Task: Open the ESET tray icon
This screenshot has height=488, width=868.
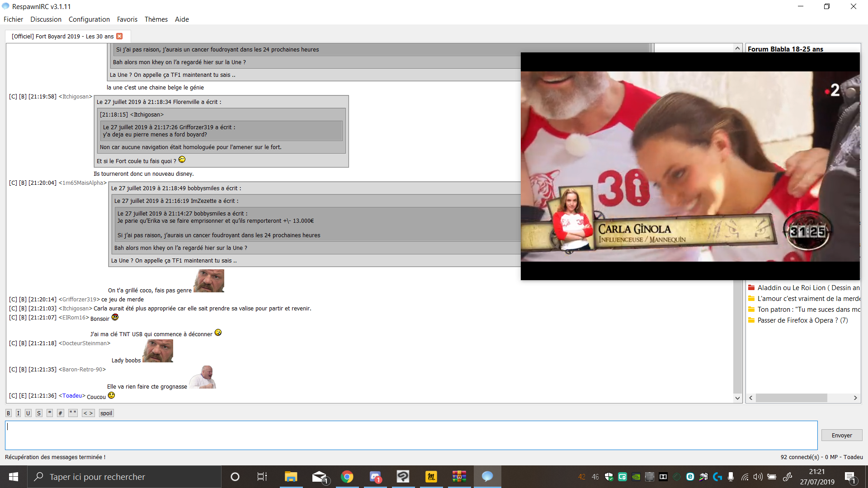Action: (x=690, y=477)
